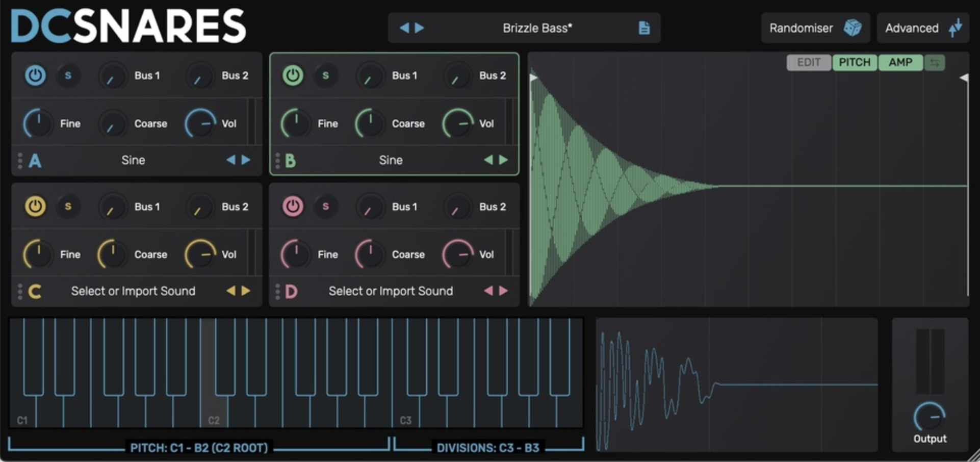Open layer A Sine sound selector
The height and width of the screenshot is (462, 980).
pos(133,160)
